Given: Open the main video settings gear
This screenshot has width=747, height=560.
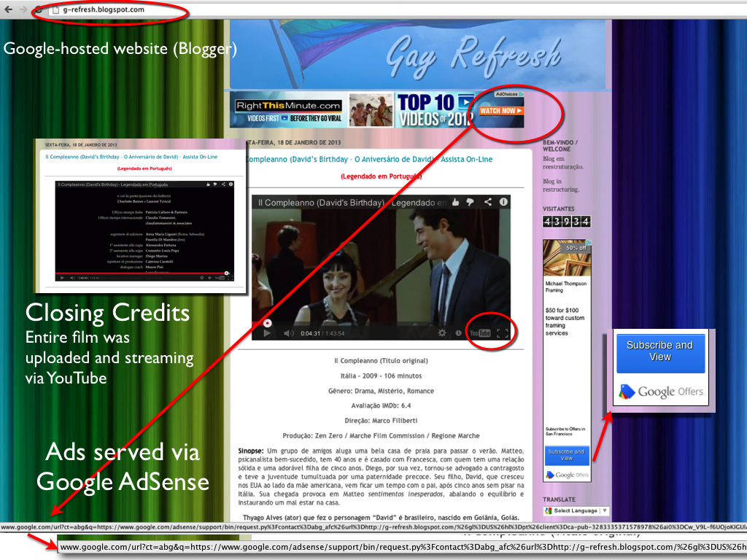Looking at the screenshot, I should tap(442, 332).
